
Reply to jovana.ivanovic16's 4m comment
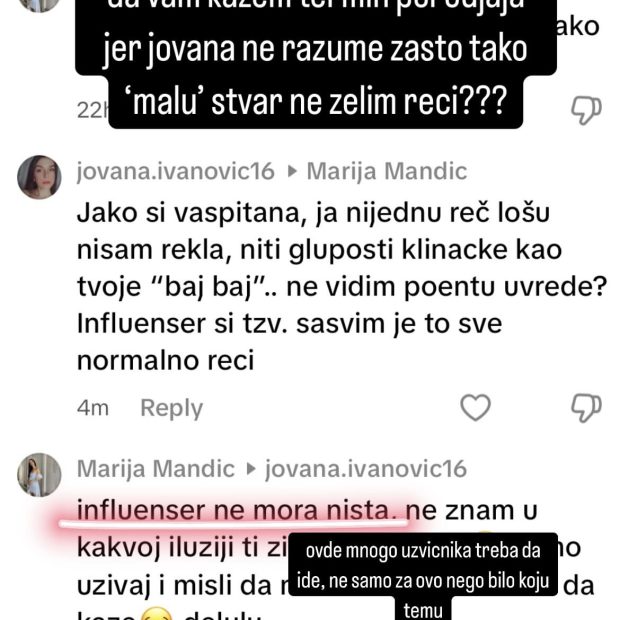(x=172, y=408)
